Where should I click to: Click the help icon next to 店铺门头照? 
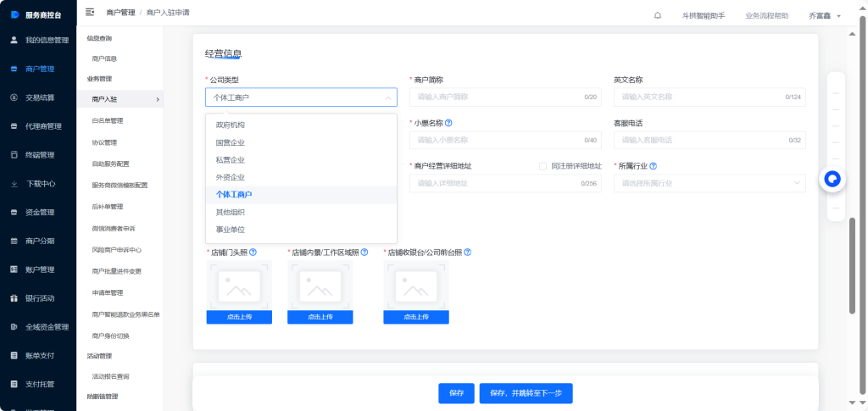click(x=253, y=253)
